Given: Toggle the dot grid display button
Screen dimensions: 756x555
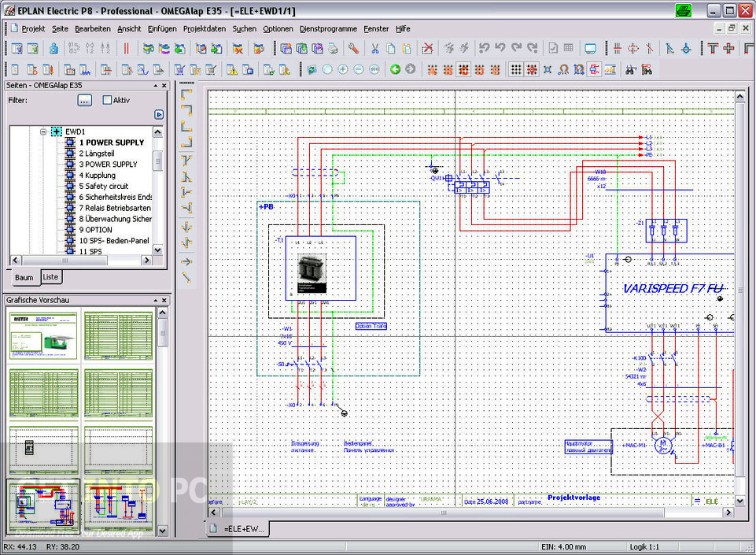Looking at the screenshot, I should 516,69.
